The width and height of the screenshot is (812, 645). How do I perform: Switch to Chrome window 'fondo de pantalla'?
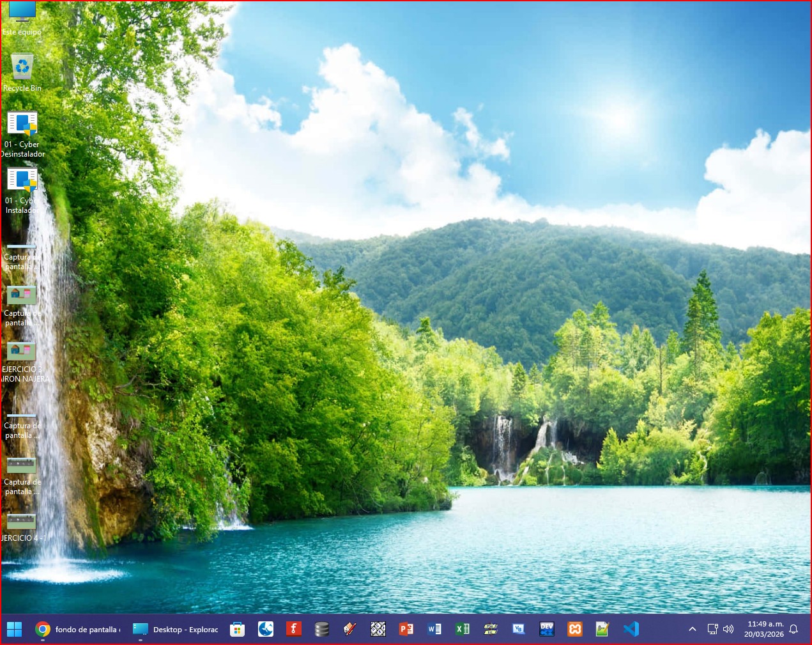click(x=77, y=629)
